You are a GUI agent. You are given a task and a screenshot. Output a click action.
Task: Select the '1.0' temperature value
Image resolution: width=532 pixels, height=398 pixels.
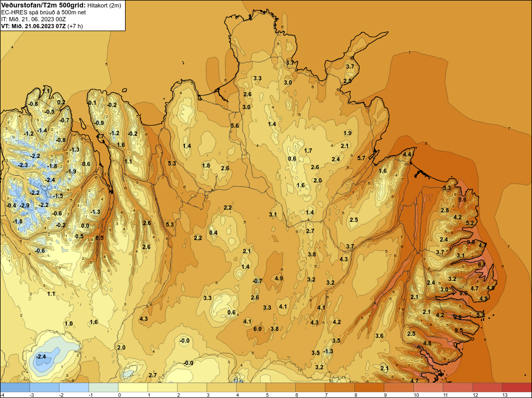[x=69, y=324]
